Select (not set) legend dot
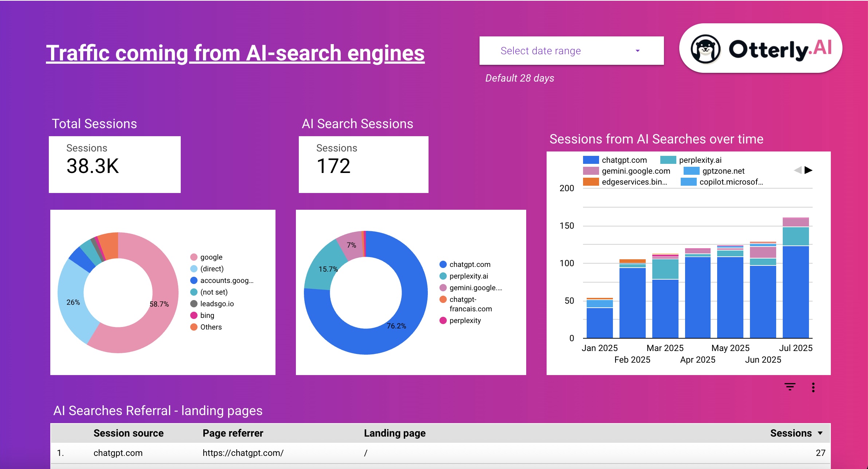Viewport: 868px width, 469px height. pyautogui.click(x=194, y=292)
